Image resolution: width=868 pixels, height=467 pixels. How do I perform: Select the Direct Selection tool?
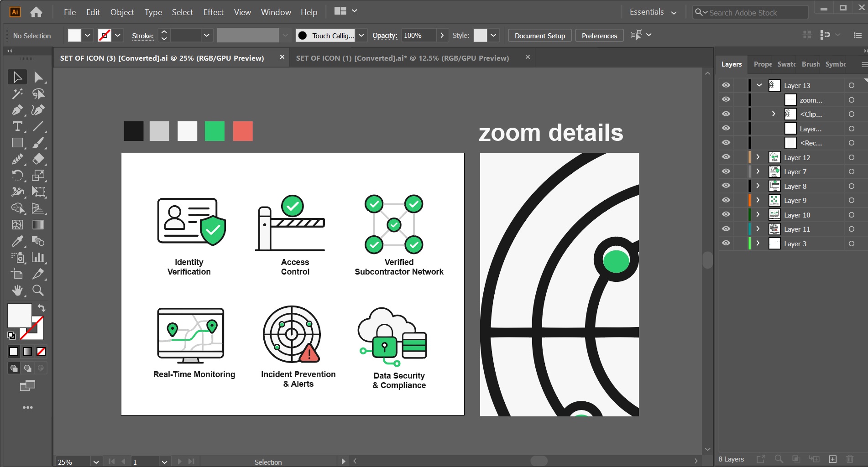coord(38,77)
